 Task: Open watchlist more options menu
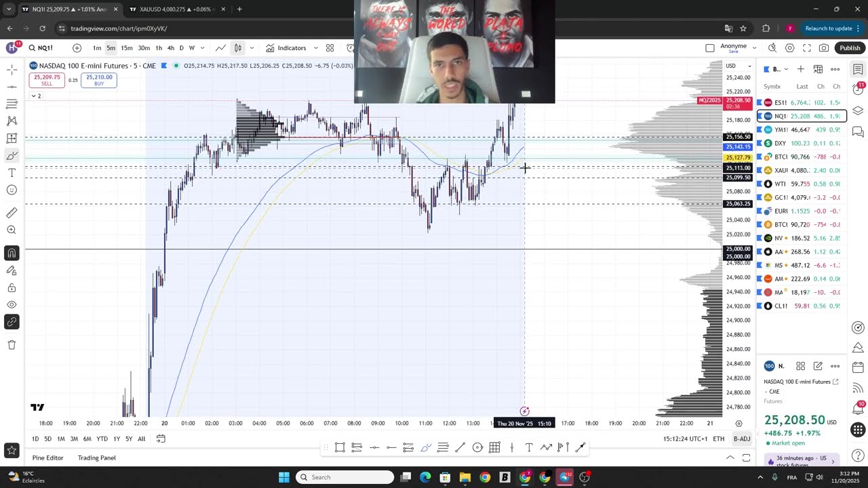click(835, 69)
